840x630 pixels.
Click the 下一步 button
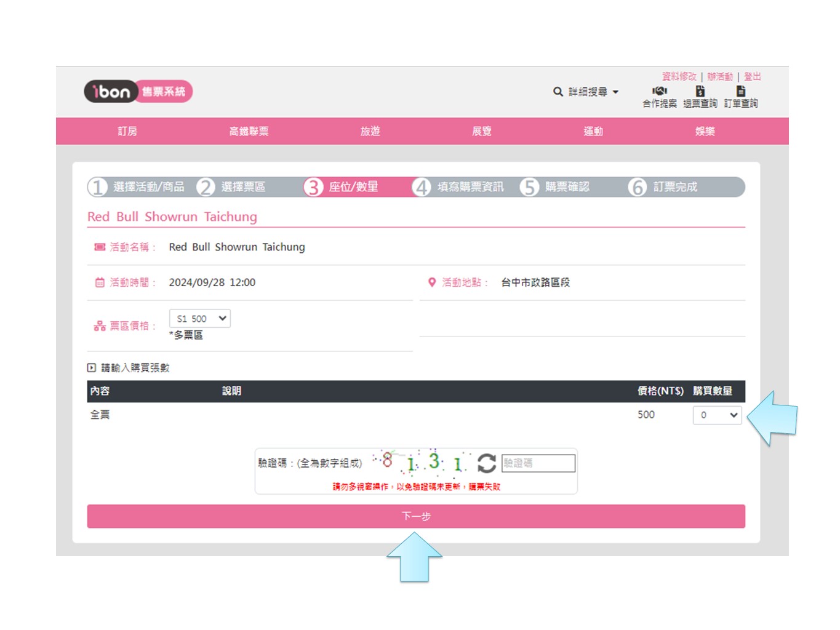pyautogui.click(x=416, y=516)
